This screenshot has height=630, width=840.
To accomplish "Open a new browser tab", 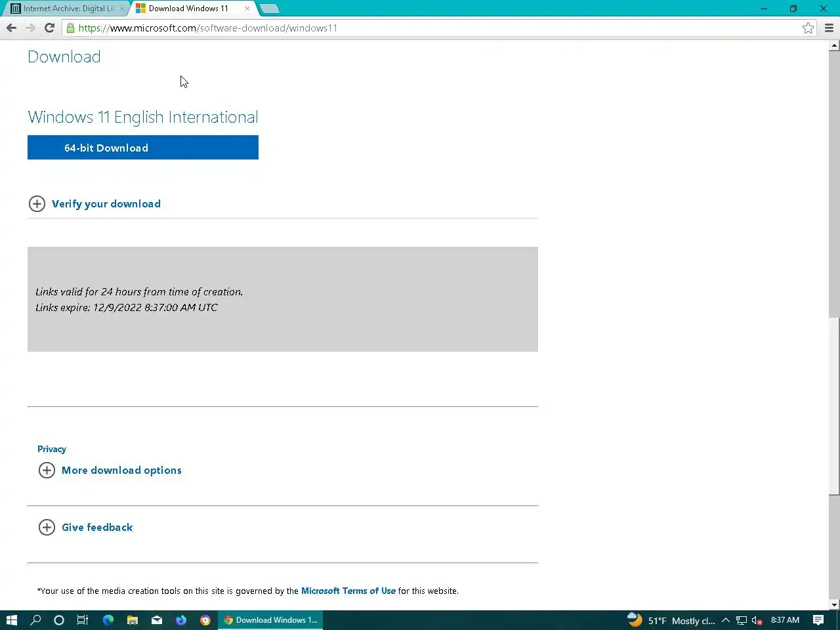I will click(269, 9).
